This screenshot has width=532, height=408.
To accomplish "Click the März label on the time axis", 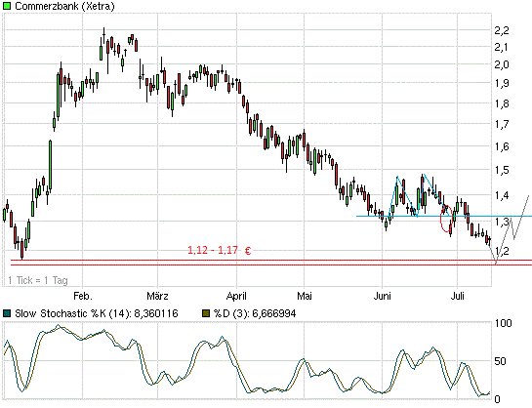I will pos(157,296).
